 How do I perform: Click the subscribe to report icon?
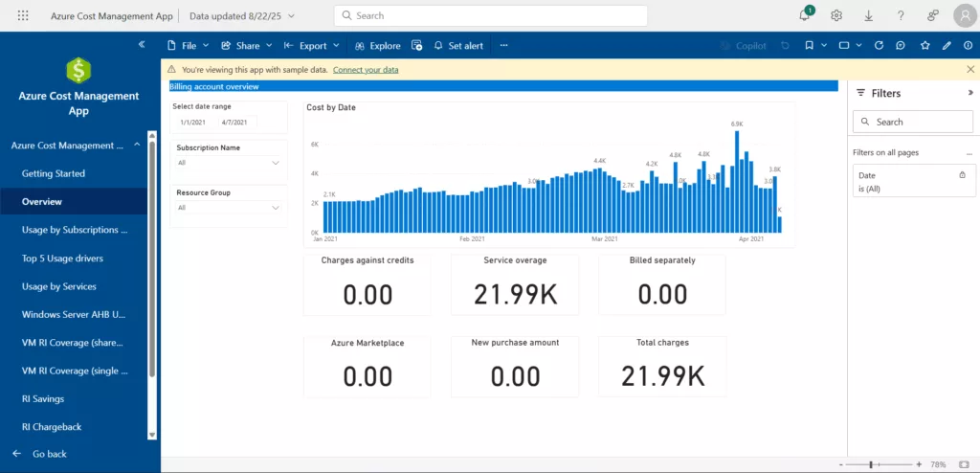click(x=417, y=45)
